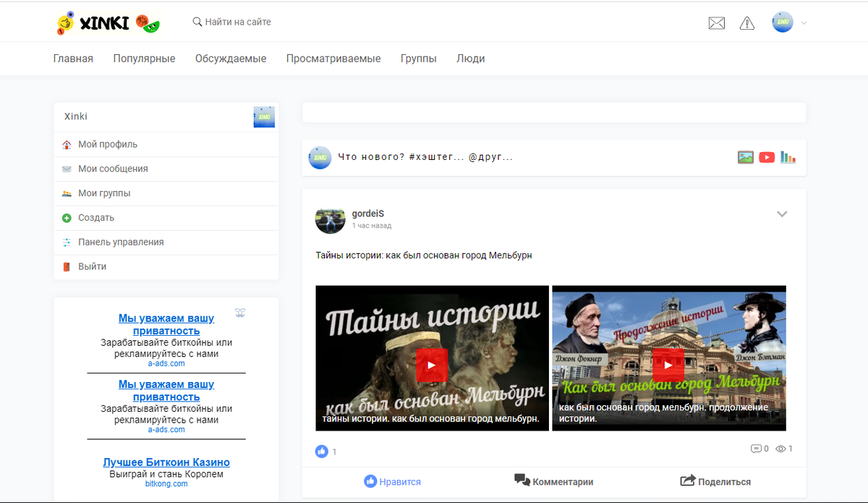The height and width of the screenshot is (503, 868).
Task: Open the Группы section in navigation
Action: click(418, 59)
